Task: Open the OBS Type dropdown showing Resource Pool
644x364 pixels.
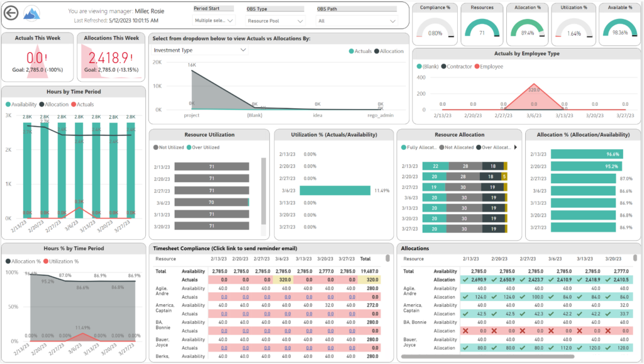Action: (275, 20)
